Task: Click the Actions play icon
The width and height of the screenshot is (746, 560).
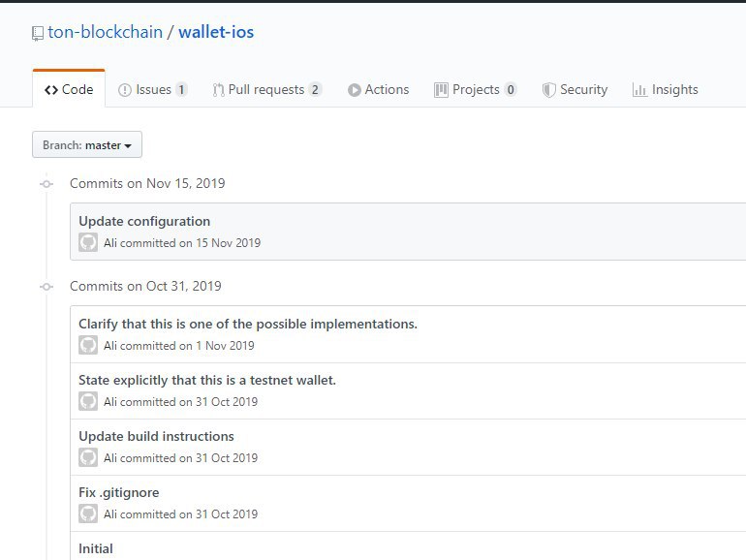Action: coord(354,90)
